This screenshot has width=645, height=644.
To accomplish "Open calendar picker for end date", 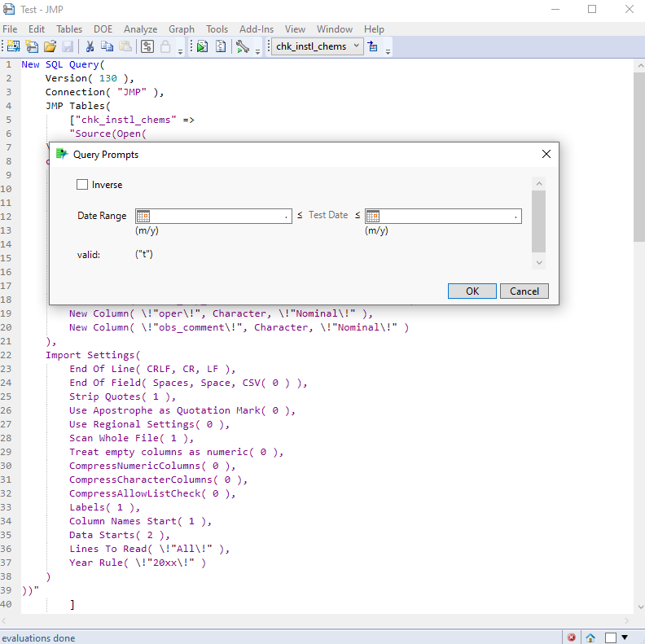I will [x=373, y=216].
